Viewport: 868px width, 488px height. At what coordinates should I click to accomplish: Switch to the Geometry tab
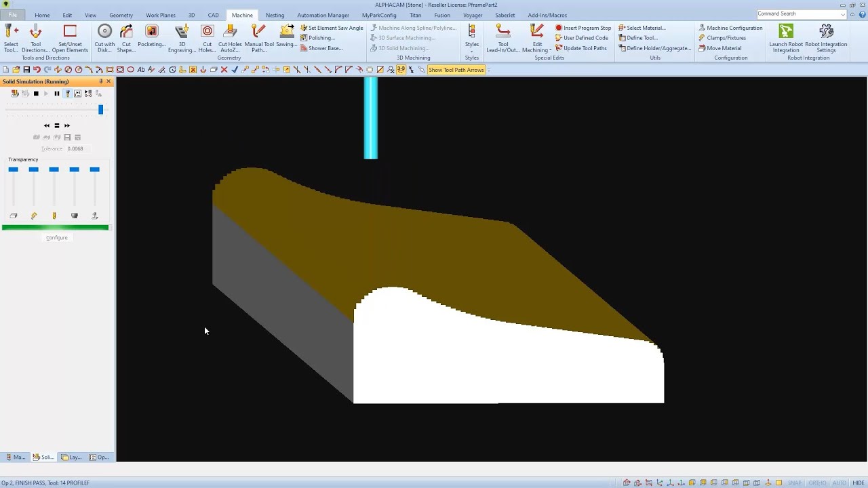(121, 15)
